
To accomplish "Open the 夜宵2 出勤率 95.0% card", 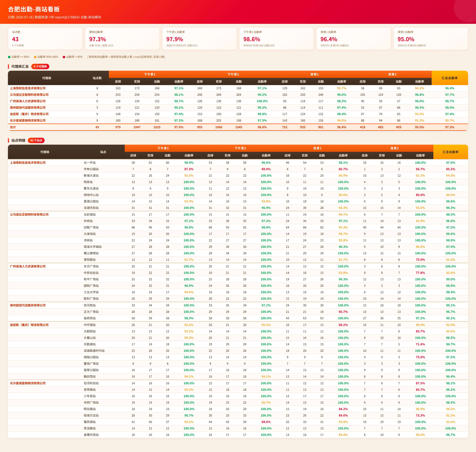I will 431,39.
